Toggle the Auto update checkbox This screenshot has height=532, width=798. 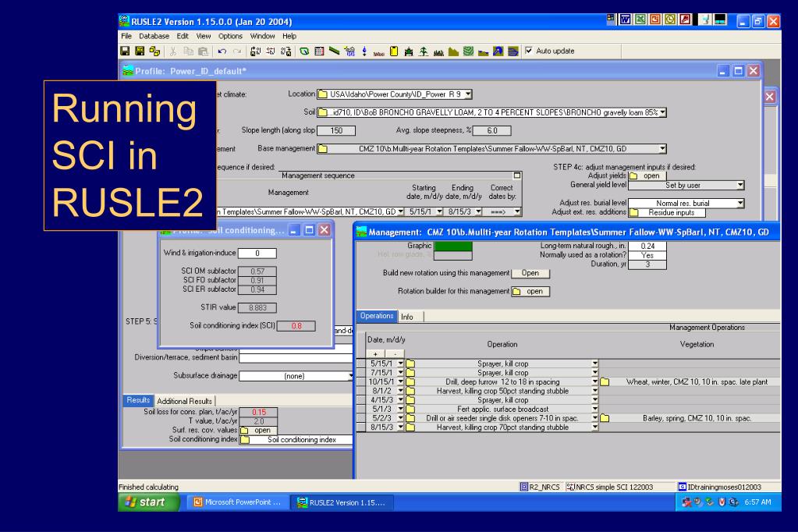[x=529, y=51]
